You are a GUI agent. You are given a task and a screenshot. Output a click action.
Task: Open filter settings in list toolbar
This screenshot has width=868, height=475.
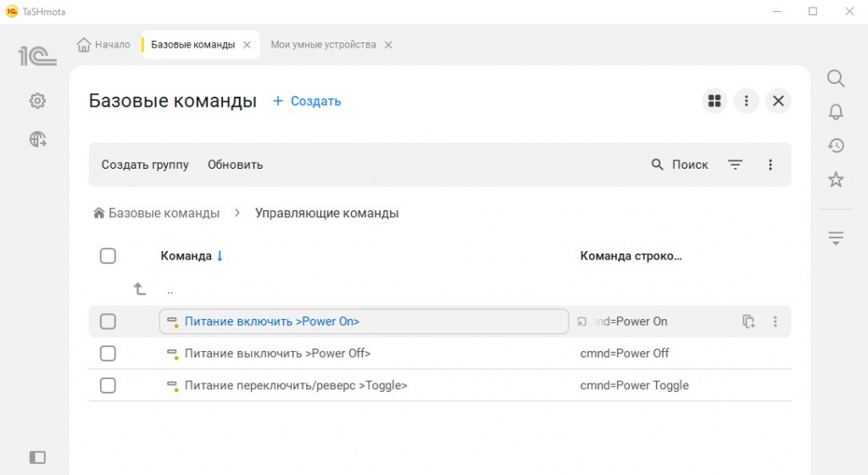point(735,165)
